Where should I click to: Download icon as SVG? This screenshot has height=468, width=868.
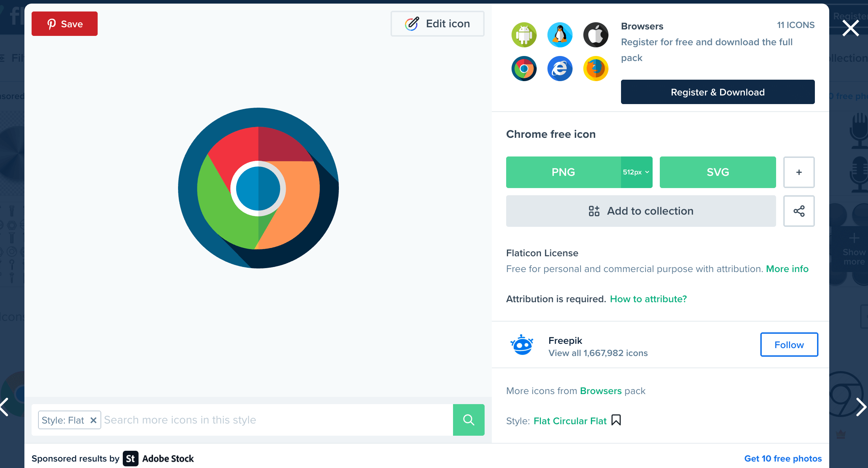coord(718,172)
